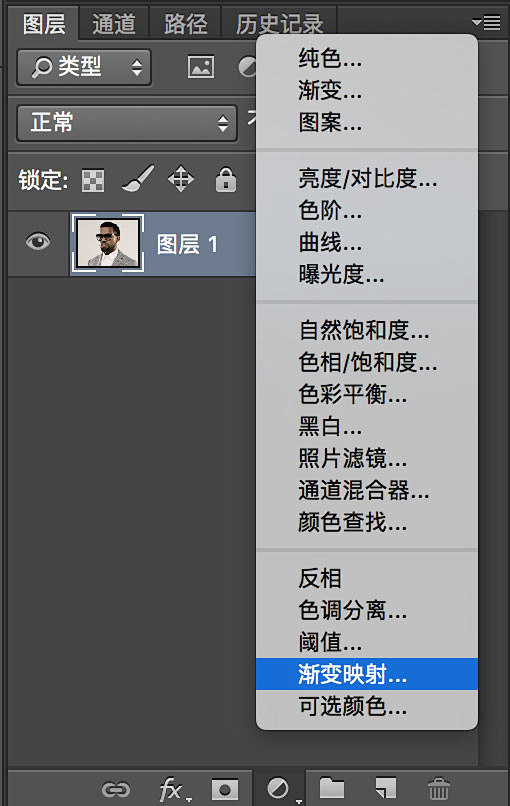Click the 图层 1 layer name
The height and width of the screenshot is (806, 510).
coord(187,244)
